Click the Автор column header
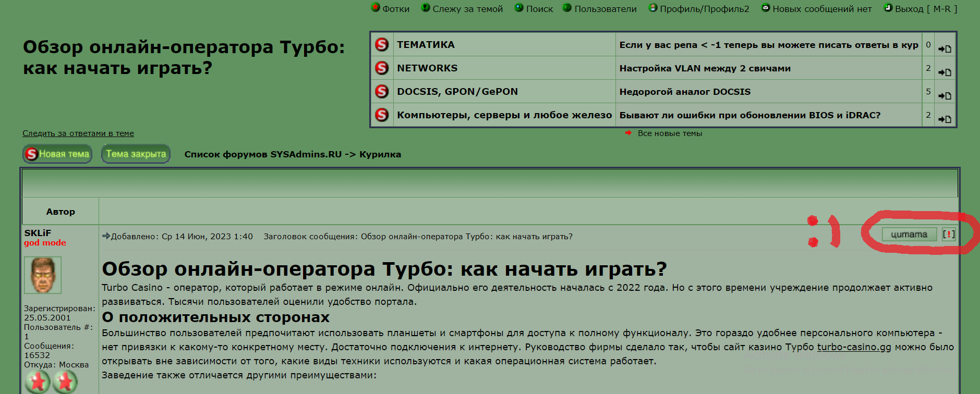 [x=61, y=212]
